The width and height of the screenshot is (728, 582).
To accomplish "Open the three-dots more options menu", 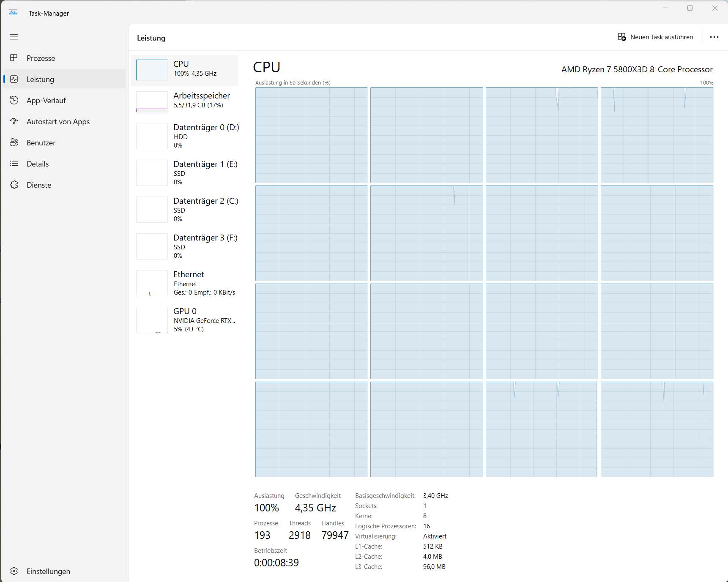I will [714, 37].
